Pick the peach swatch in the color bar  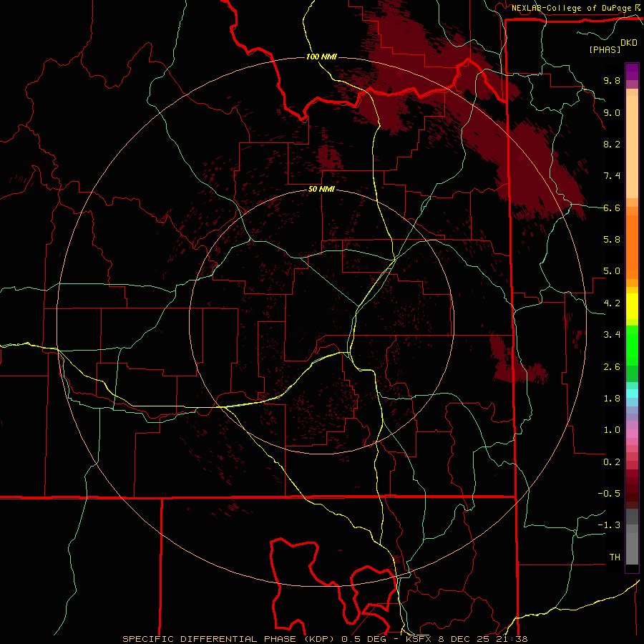(632, 148)
